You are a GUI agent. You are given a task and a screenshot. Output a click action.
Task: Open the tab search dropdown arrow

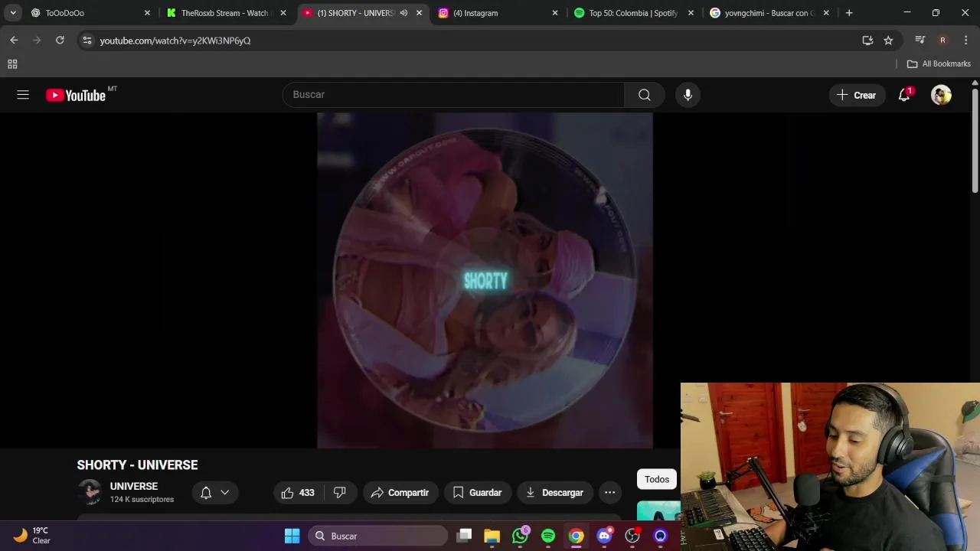(x=13, y=13)
